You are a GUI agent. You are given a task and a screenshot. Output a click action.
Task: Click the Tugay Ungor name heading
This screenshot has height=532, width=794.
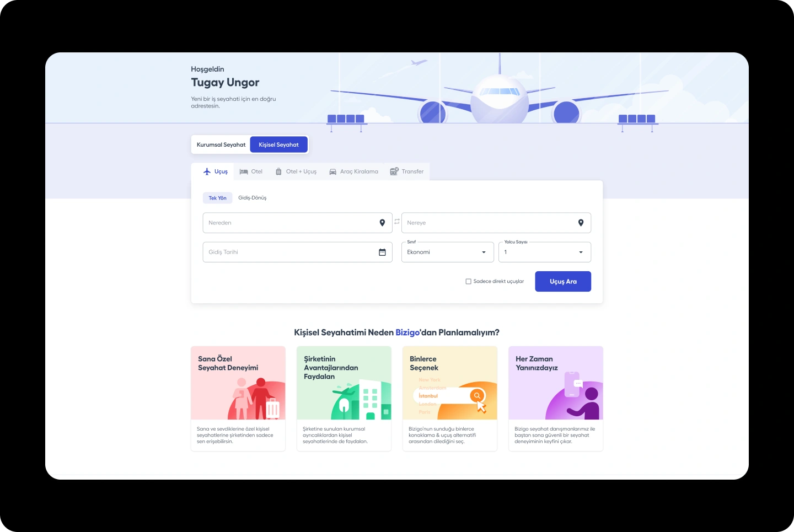click(225, 83)
